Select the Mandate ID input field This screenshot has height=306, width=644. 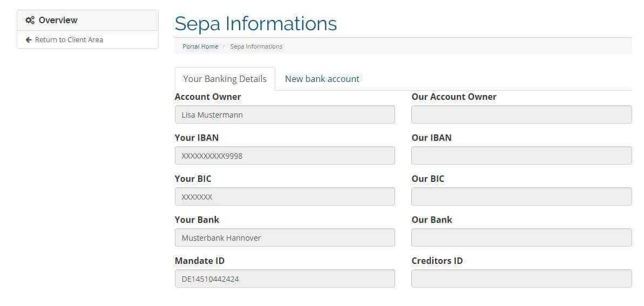pos(284,279)
